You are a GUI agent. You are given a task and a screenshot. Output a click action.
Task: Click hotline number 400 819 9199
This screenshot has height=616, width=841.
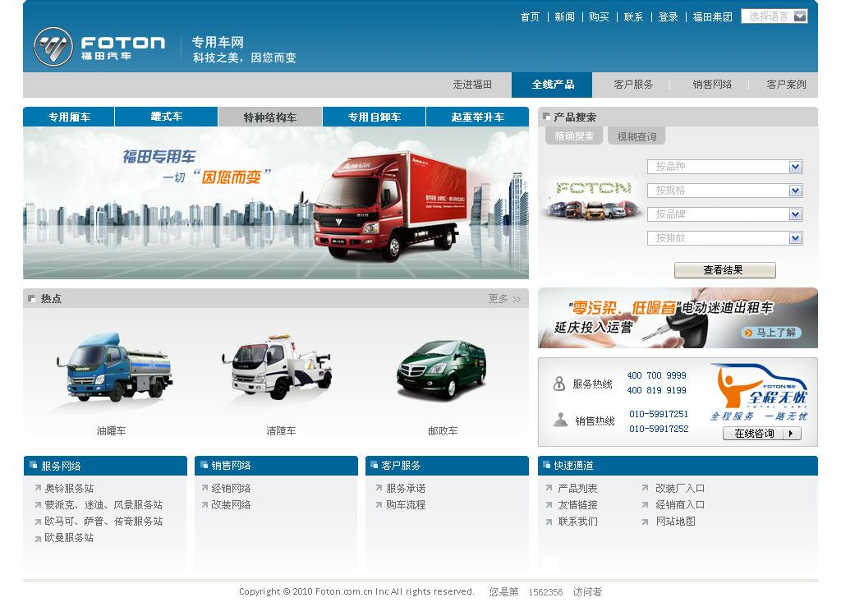[x=656, y=391]
